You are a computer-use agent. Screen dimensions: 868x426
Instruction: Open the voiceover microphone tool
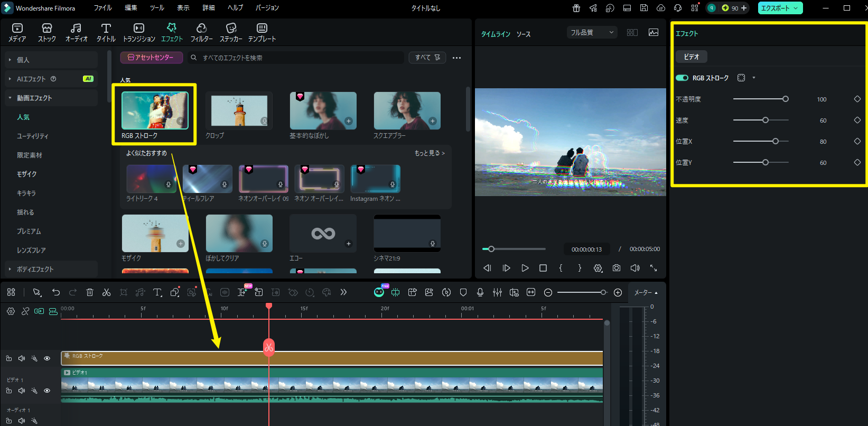(x=480, y=292)
